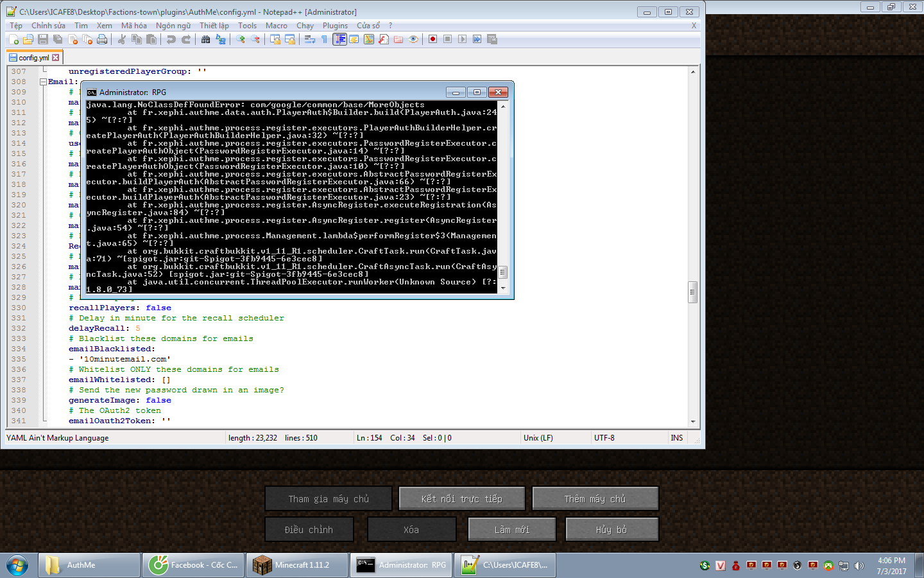Select the config.yml document tab
The image size is (924, 578).
point(33,58)
